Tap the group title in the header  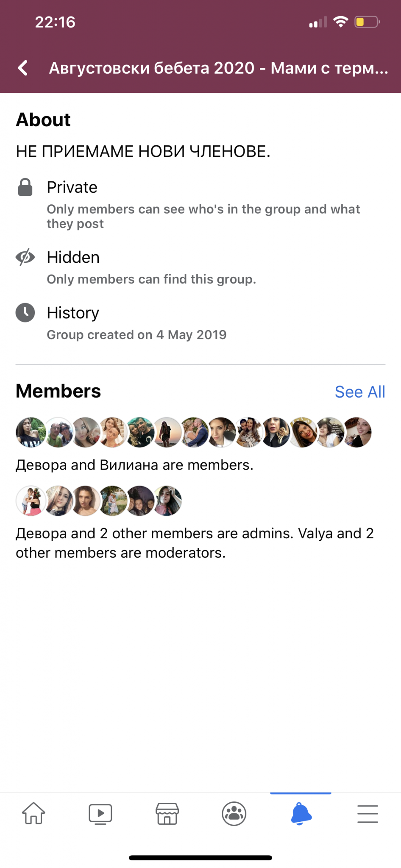[218, 68]
